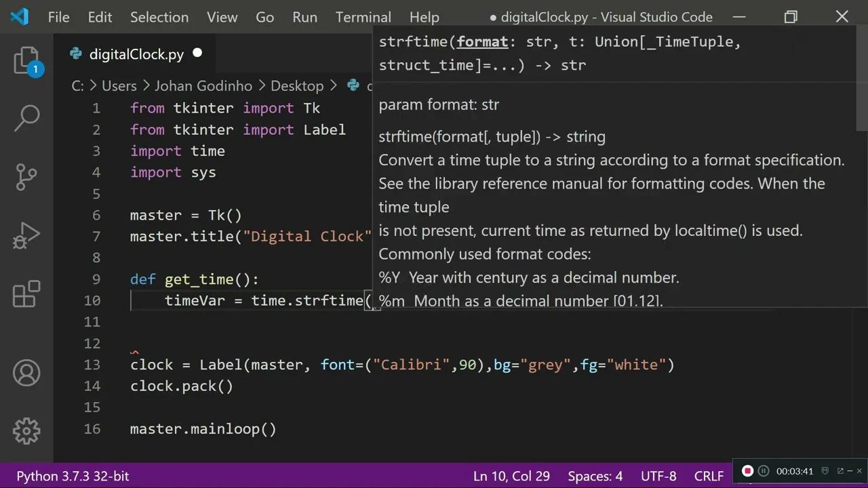Click the VS Code logo icon
The height and width of the screenshot is (488, 868).
tap(20, 16)
